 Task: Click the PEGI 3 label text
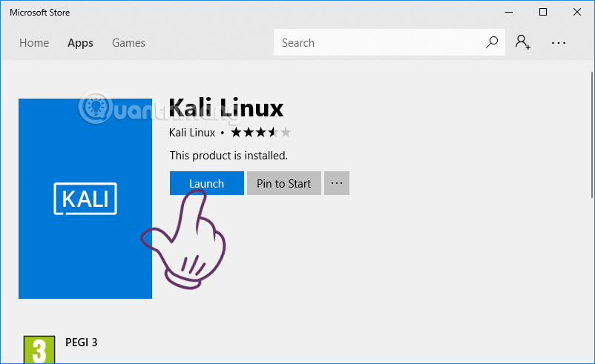81,343
